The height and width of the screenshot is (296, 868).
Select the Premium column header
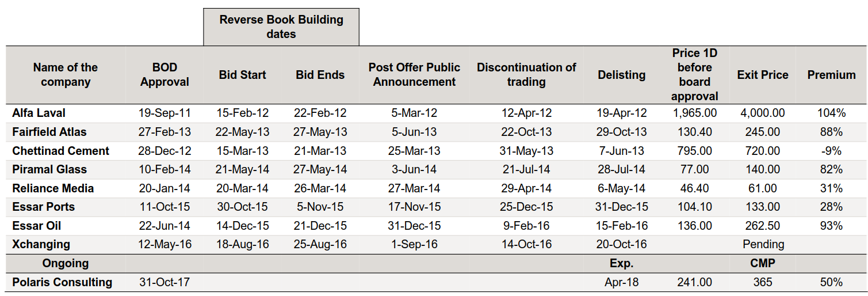[x=831, y=75]
